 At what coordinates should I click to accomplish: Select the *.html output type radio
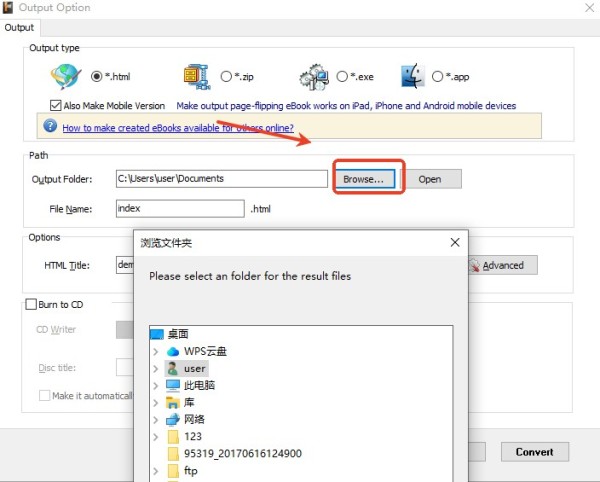pyautogui.click(x=96, y=77)
